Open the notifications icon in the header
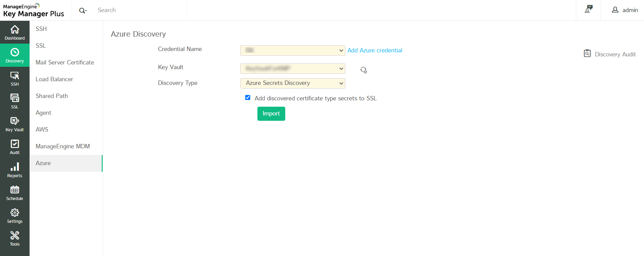 pyautogui.click(x=589, y=9)
